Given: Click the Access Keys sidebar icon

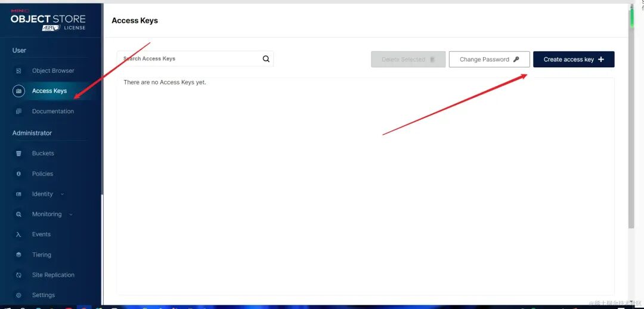Looking at the screenshot, I should [18, 91].
